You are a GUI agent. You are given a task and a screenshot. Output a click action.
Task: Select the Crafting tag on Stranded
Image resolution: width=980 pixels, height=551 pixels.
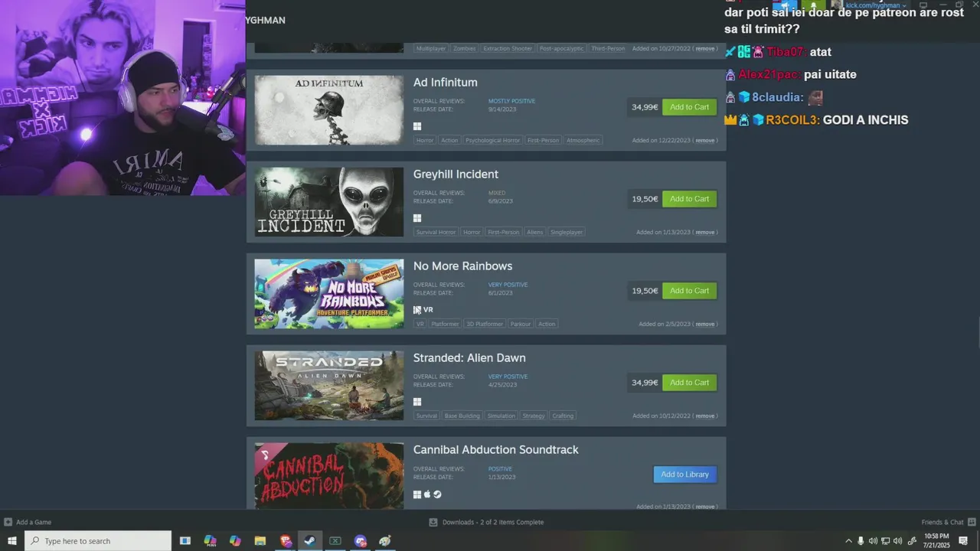[563, 416]
